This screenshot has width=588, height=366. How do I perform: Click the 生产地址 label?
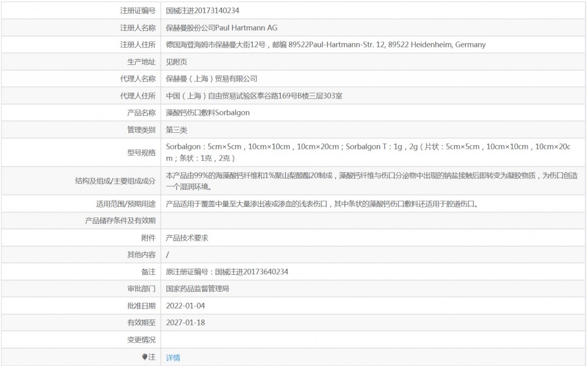point(141,62)
